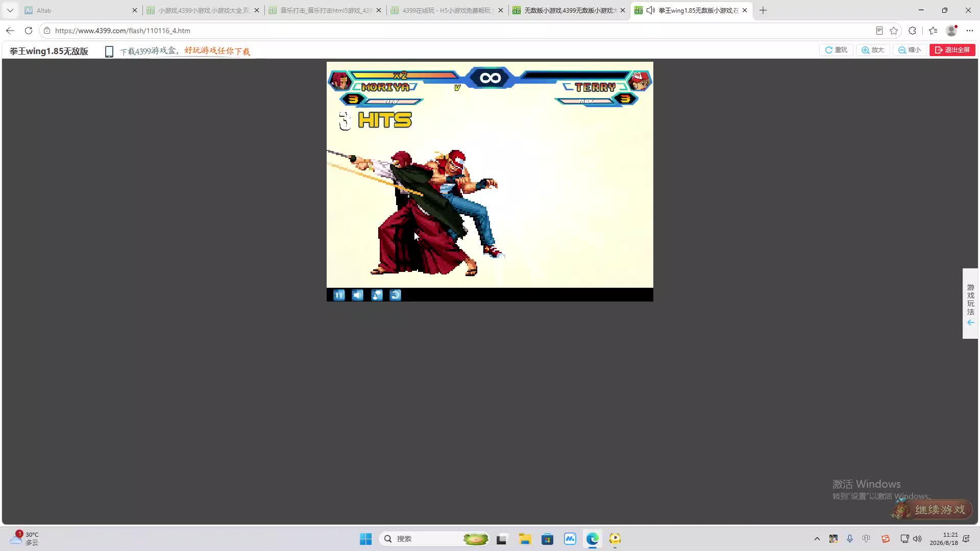Click the Sogou input tray icon
Viewport: 980px width, 551px height.
pos(886,539)
